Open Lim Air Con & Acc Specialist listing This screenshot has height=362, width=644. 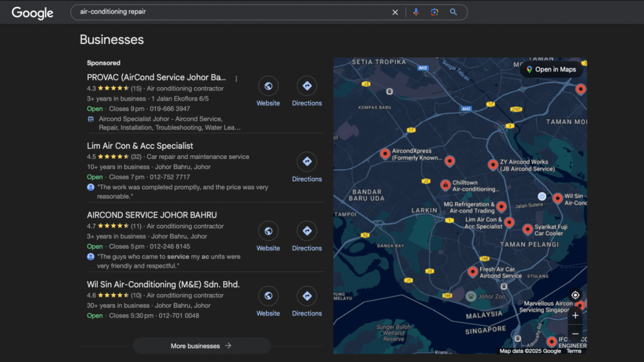(140, 146)
